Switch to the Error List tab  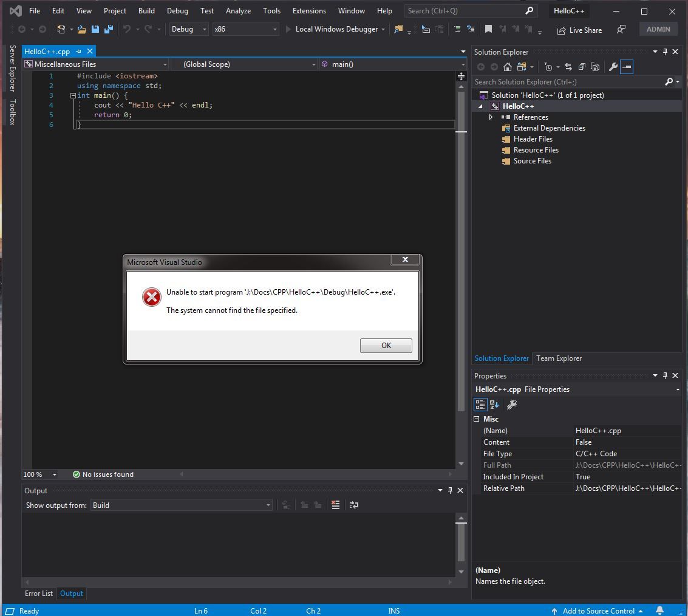click(x=39, y=594)
